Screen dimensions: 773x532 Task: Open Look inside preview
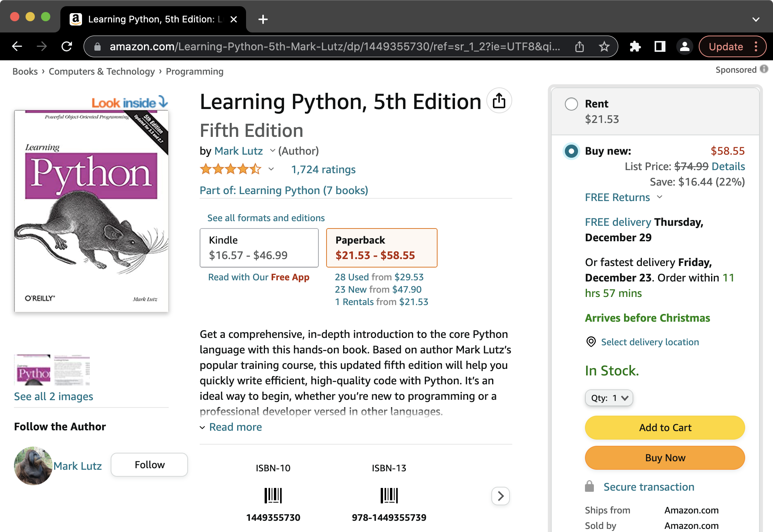[x=130, y=102]
